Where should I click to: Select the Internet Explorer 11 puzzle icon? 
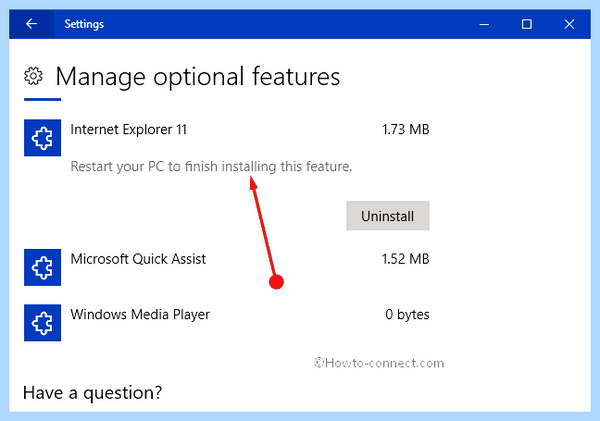point(42,138)
